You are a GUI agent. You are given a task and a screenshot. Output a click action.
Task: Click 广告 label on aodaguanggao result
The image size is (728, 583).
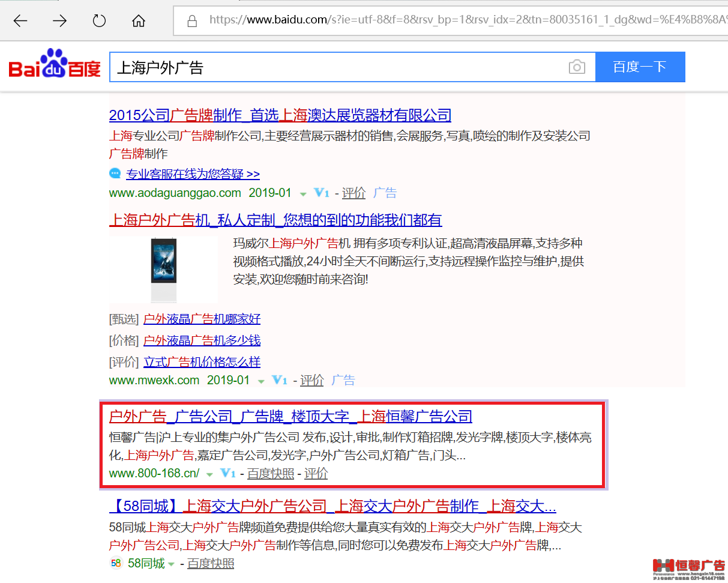pyautogui.click(x=385, y=193)
